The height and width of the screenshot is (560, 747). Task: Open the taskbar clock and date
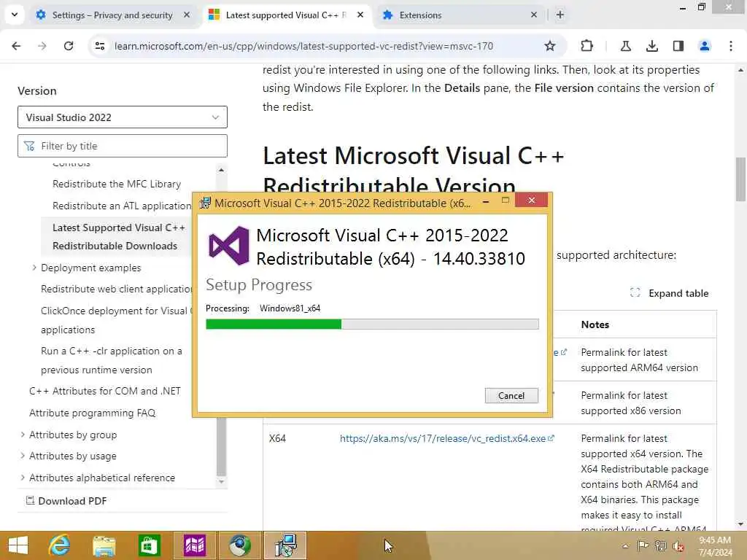click(715, 545)
